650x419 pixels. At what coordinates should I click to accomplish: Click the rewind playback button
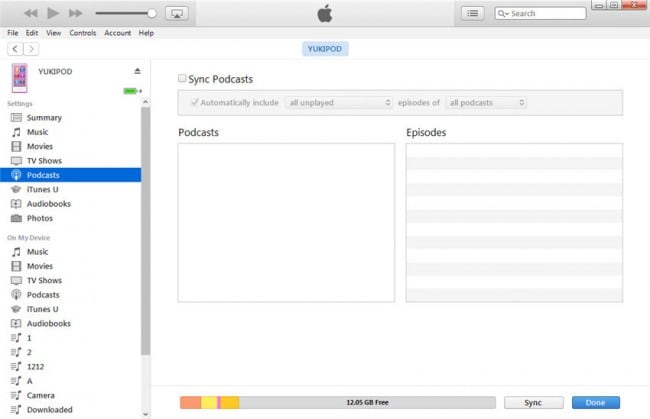coord(31,13)
